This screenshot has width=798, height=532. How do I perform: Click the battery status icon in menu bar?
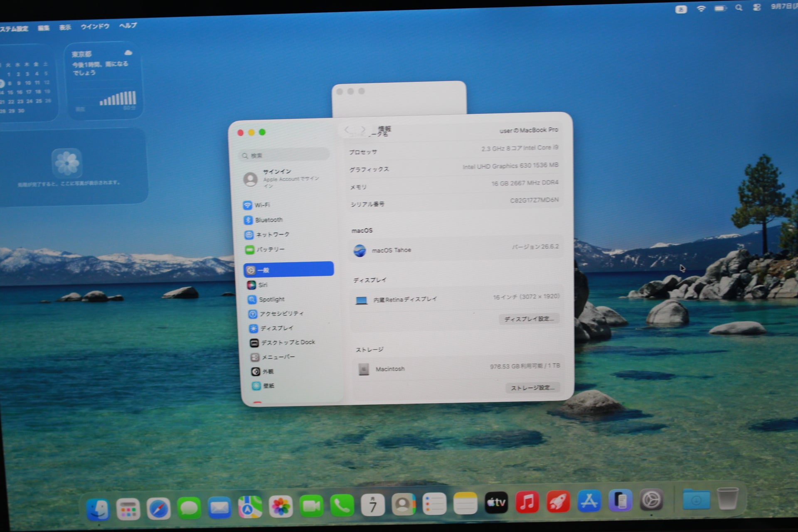coord(720,8)
